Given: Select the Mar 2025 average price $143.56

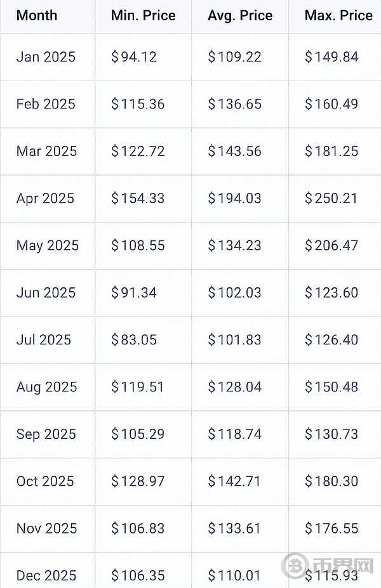Looking at the screenshot, I should tap(234, 151).
